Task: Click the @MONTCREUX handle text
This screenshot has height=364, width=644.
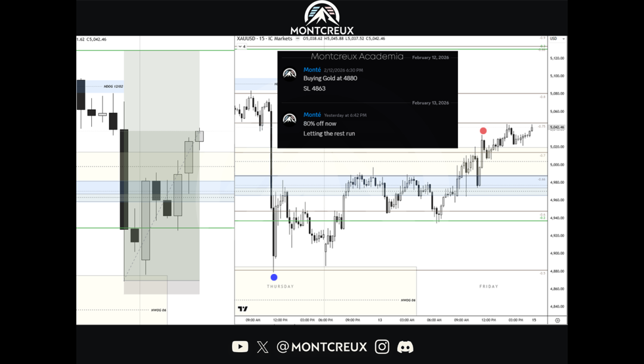Action: click(321, 347)
